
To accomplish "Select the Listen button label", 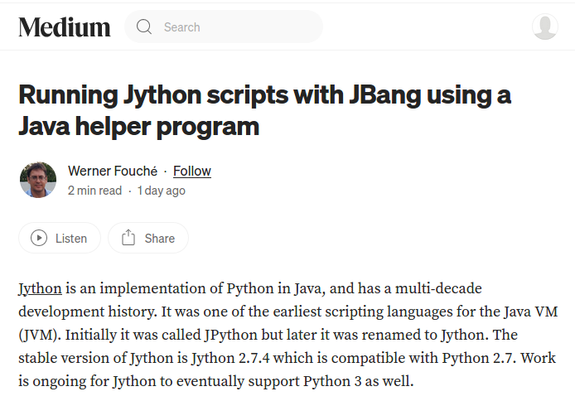I will point(71,238).
